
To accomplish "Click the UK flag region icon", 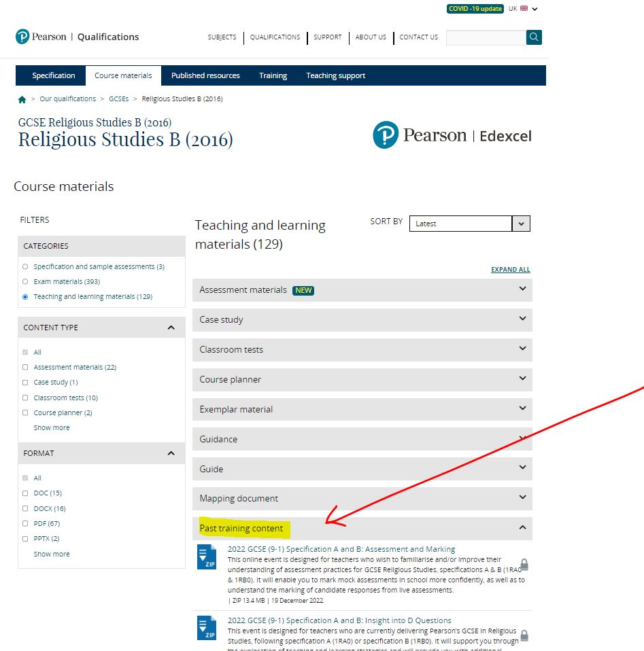I will tap(524, 9).
